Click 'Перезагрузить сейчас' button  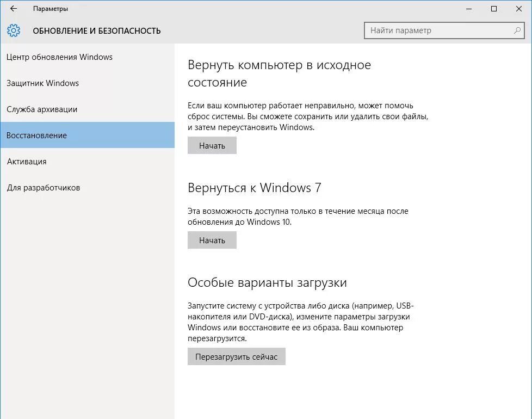237,356
